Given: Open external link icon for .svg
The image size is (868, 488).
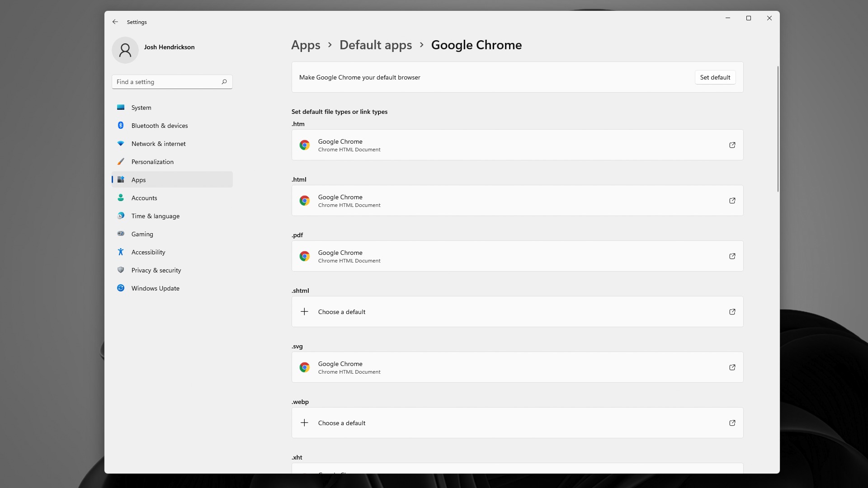Looking at the screenshot, I should click(x=732, y=367).
